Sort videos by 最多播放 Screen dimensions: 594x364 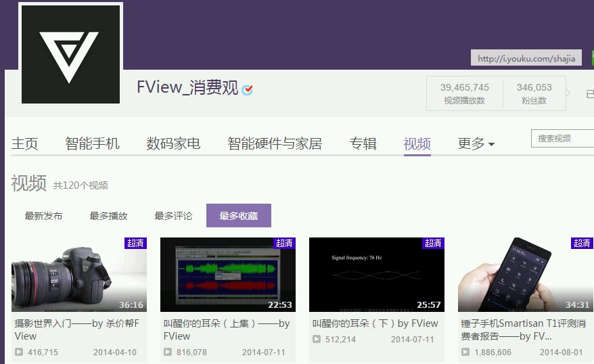pyautogui.click(x=108, y=216)
